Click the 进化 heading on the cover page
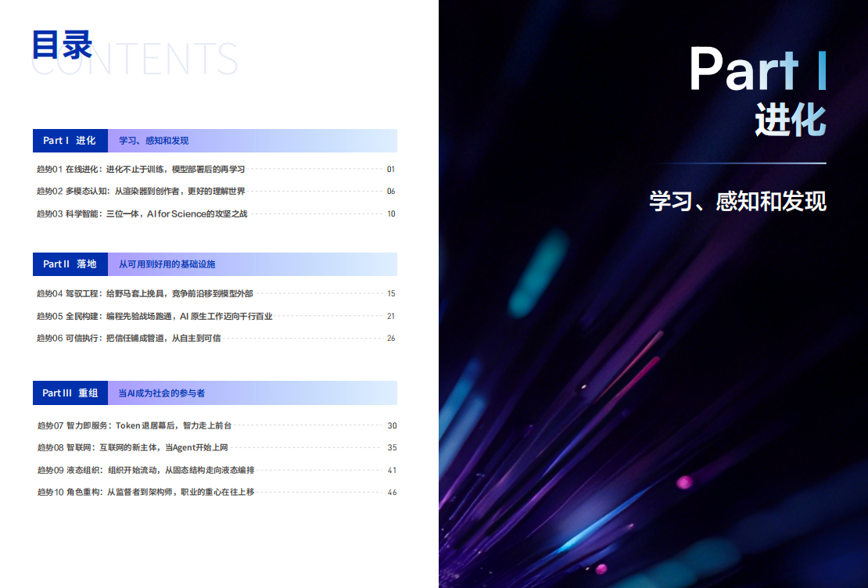The width and height of the screenshot is (868, 588). click(x=791, y=120)
